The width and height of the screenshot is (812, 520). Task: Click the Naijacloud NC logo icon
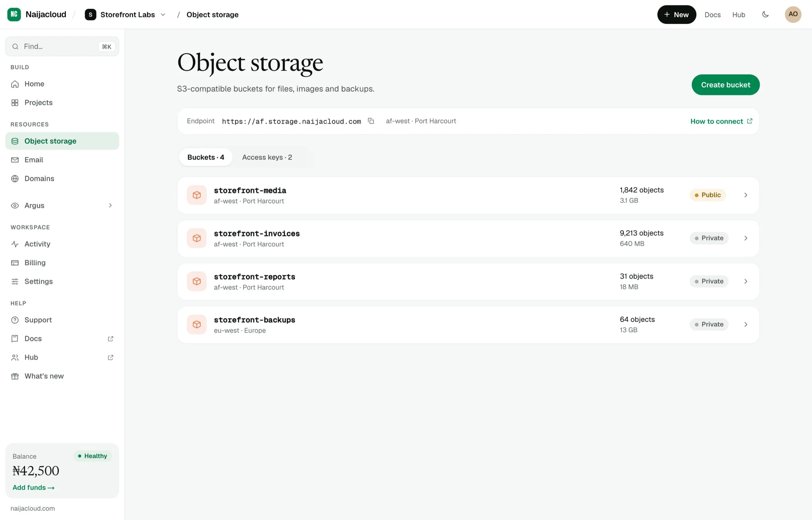tap(14, 14)
